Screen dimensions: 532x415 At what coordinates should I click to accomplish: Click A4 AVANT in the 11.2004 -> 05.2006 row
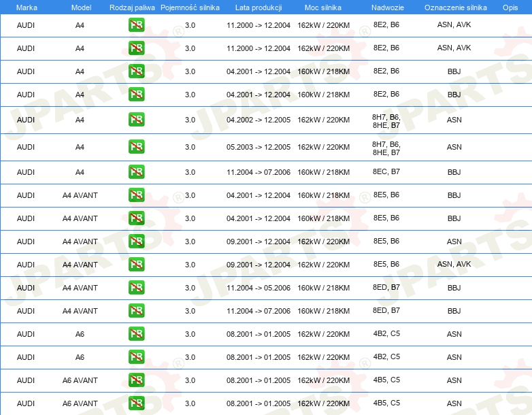pos(80,288)
